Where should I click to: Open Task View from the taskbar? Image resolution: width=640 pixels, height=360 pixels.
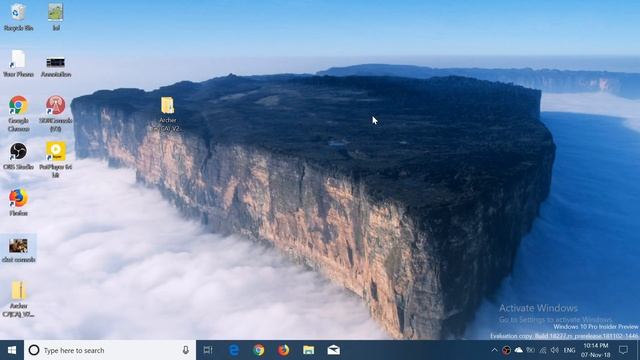click(208, 350)
